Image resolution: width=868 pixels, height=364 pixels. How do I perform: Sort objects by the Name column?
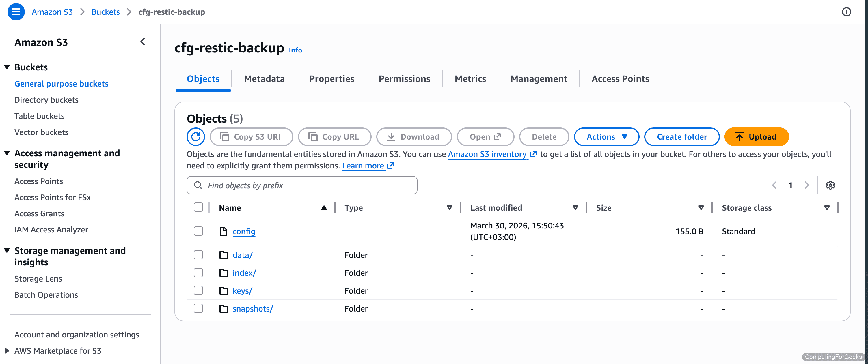click(230, 207)
